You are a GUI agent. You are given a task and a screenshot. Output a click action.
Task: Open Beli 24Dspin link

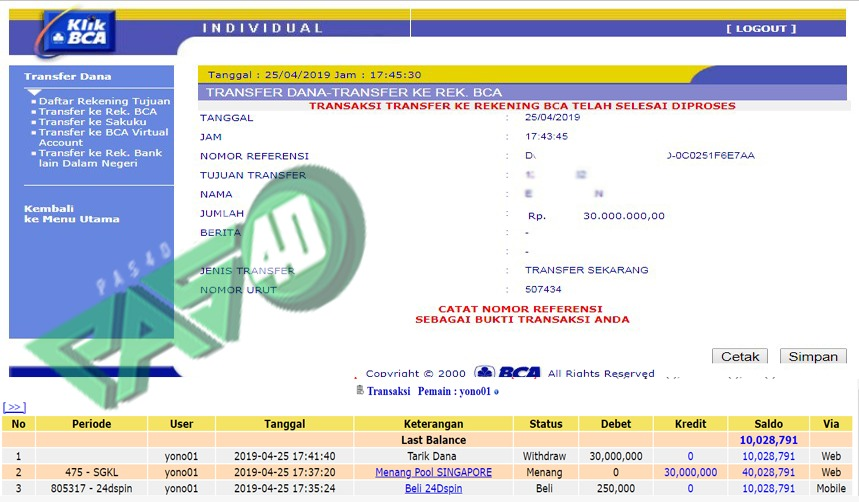pos(433,488)
